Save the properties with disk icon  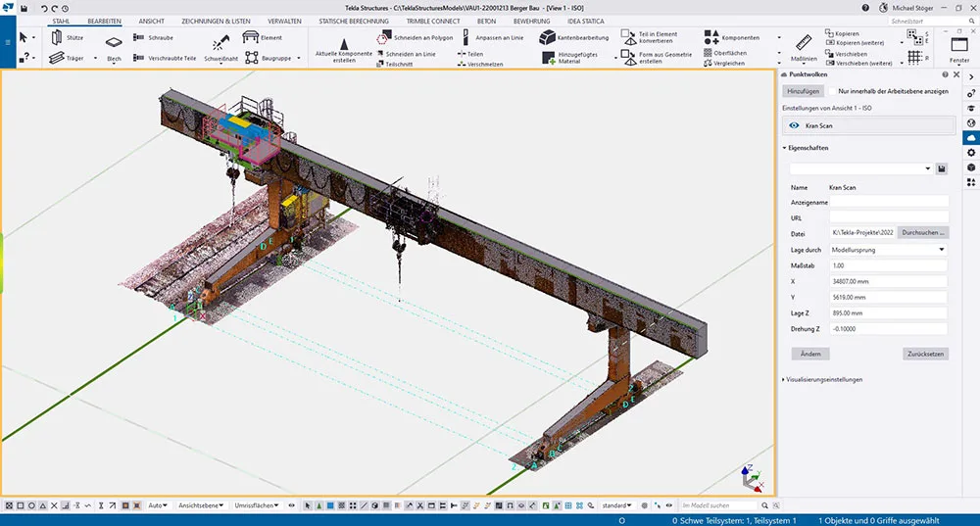[941, 168]
